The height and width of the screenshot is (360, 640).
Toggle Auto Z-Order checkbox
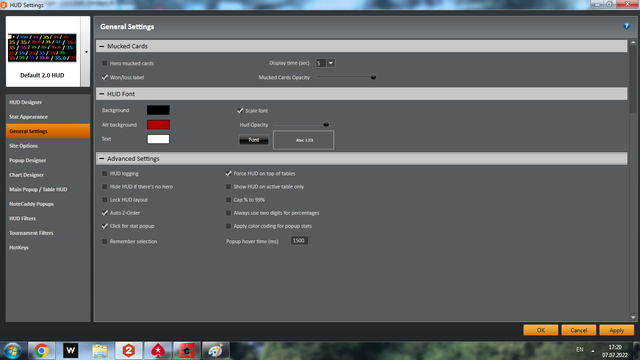105,213
